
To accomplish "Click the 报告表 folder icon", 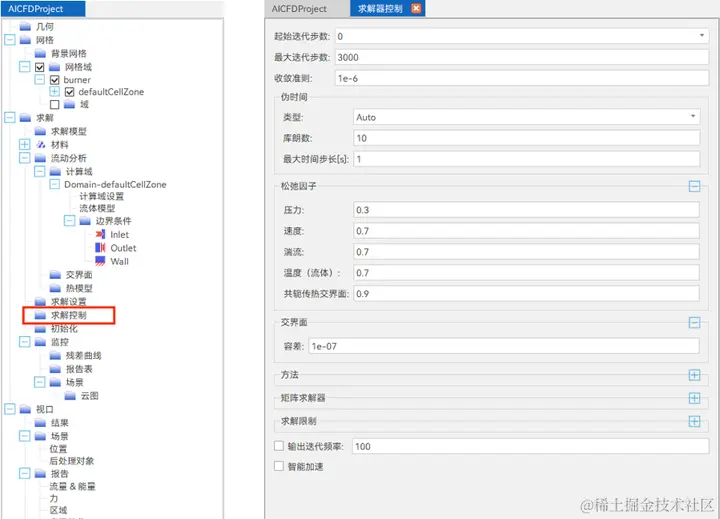I will tap(55, 369).
